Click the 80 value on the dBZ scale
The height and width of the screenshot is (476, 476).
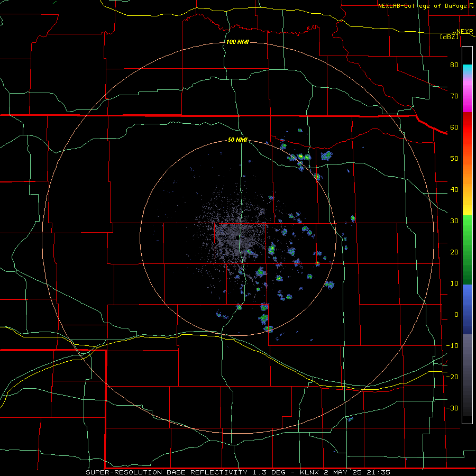click(x=454, y=65)
